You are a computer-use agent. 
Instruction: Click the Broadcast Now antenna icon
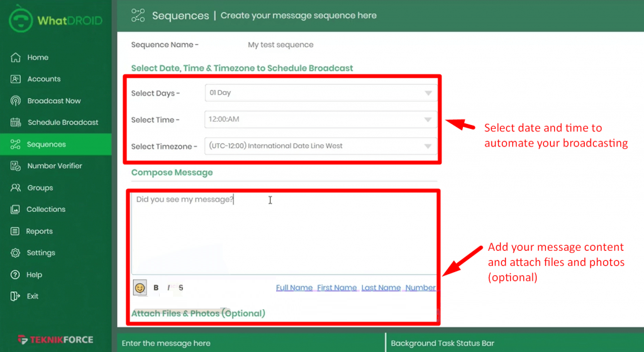[16, 101]
